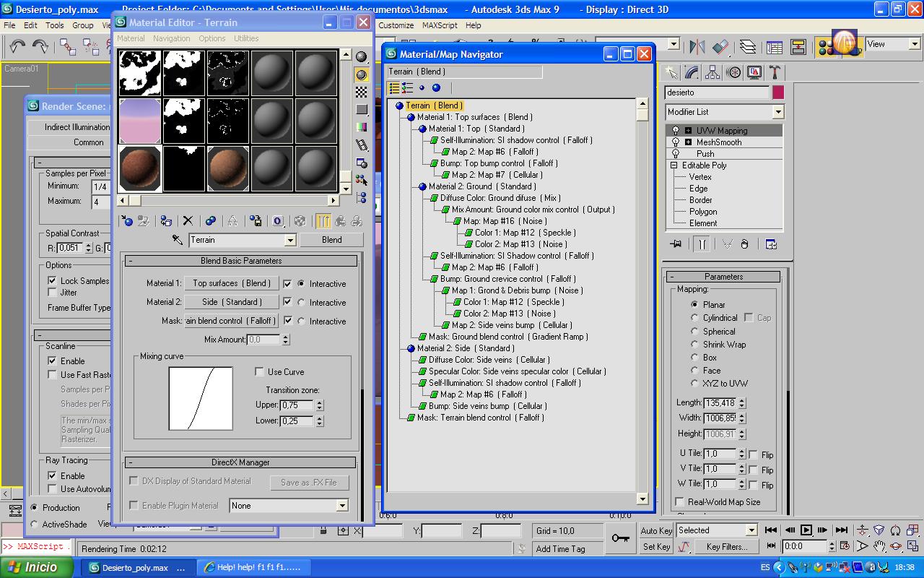Image resolution: width=924 pixels, height=578 pixels.
Task: Click the Sample Type sphere icon
Action: click(x=362, y=58)
